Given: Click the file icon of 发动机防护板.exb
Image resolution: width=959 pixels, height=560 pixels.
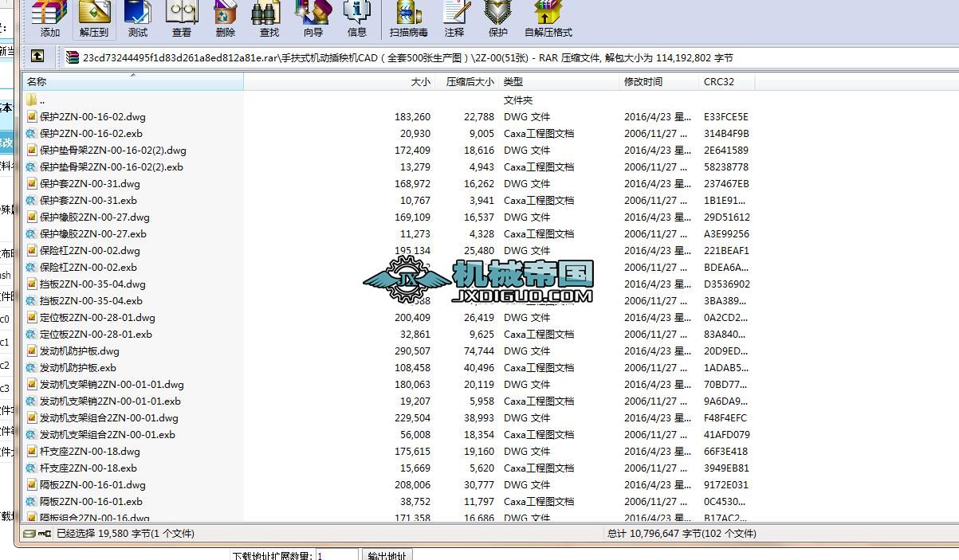Looking at the screenshot, I should (32, 367).
